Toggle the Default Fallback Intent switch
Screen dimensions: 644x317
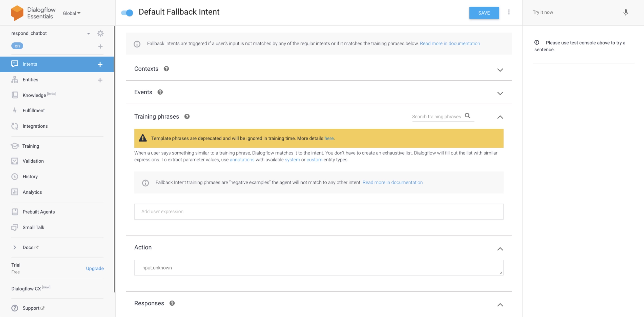point(127,13)
